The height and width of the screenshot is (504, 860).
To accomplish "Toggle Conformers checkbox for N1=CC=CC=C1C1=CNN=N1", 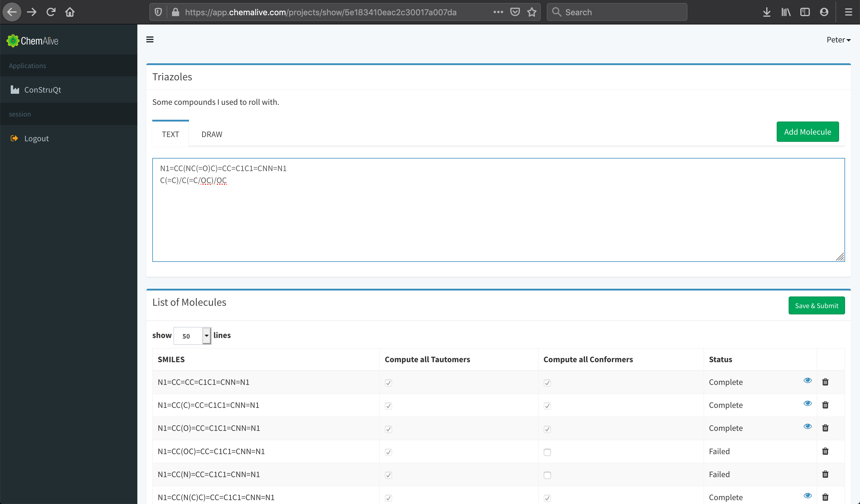I will point(547,383).
